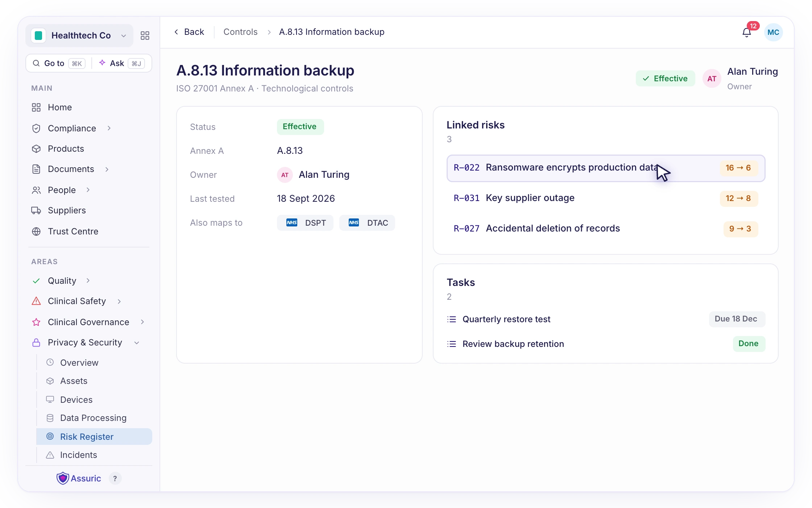
Task: Click the Compliance shield icon
Action: pyautogui.click(x=36, y=128)
